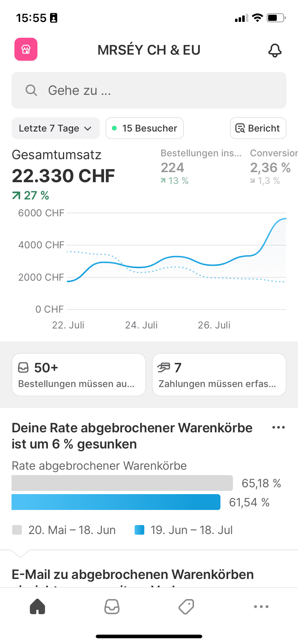The width and height of the screenshot is (298, 644).
Task: Open the Orders inbox tab
Action: [x=112, y=607]
